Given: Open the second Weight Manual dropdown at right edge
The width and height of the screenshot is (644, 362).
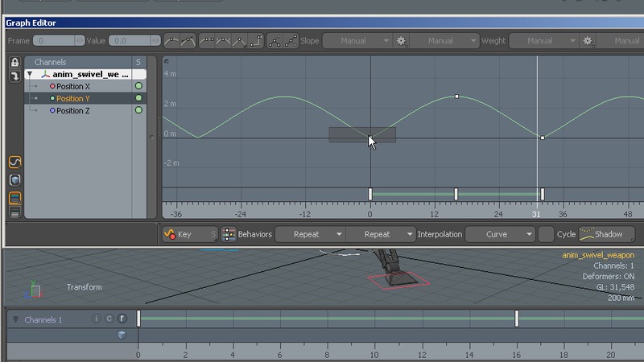Looking at the screenshot, I should 621,41.
